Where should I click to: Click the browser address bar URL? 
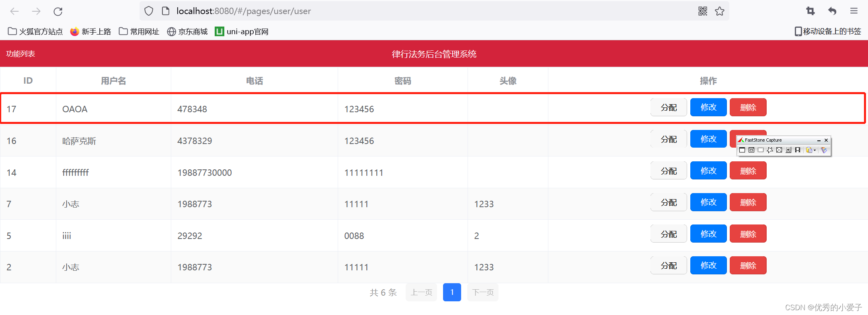244,11
